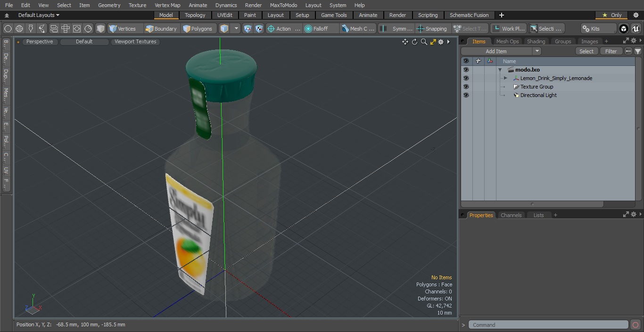The width and height of the screenshot is (644, 332).
Task: Click the circle selection mode icon
Action: (x=8, y=29)
